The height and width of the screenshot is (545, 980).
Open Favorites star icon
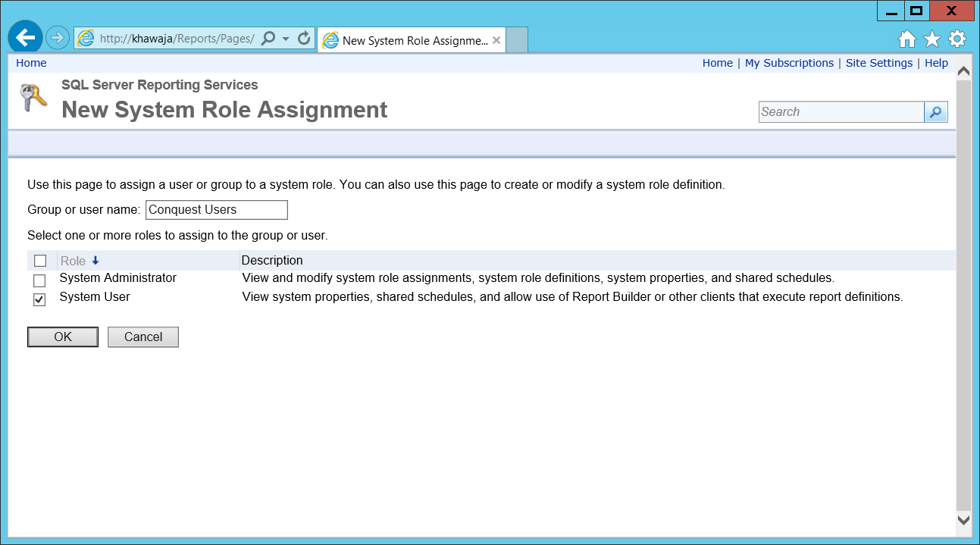pos(932,39)
